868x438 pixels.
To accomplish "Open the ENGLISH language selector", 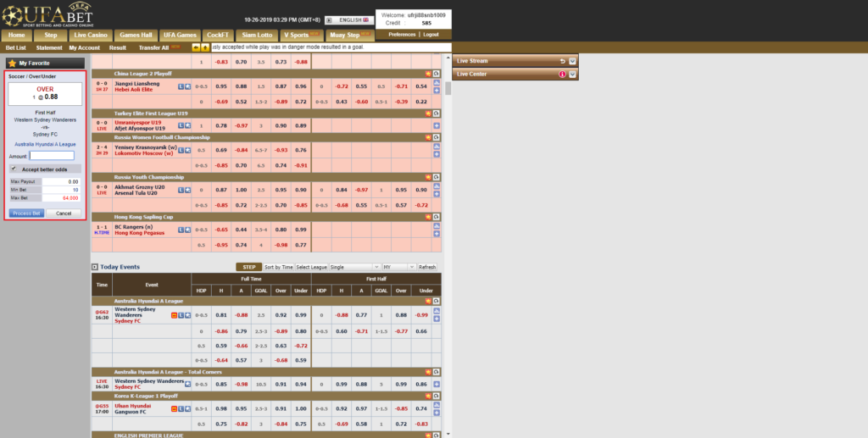I will [349, 20].
